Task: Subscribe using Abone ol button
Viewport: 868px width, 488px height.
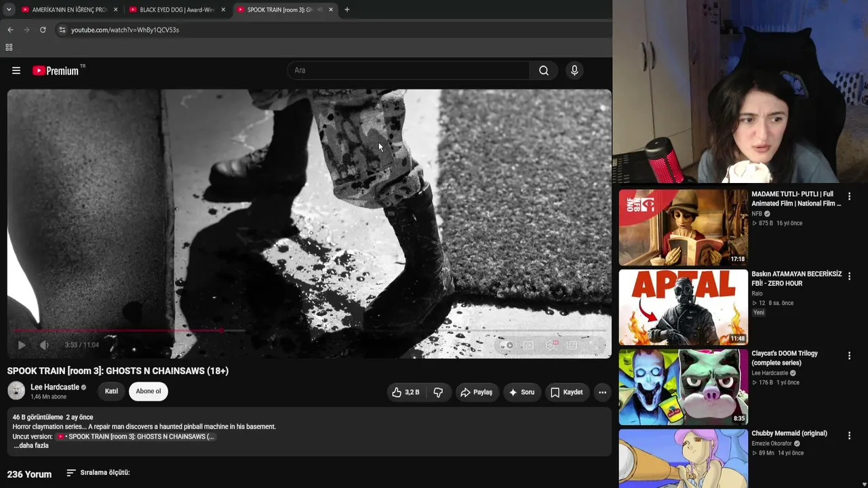Action: click(x=149, y=391)
